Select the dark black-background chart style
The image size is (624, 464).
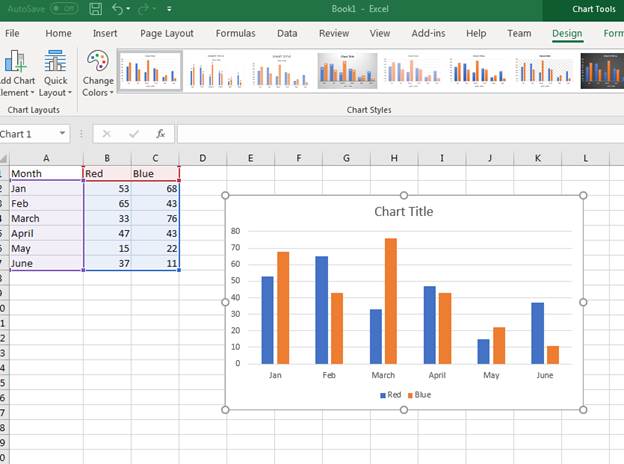click(x=602, y=71)
